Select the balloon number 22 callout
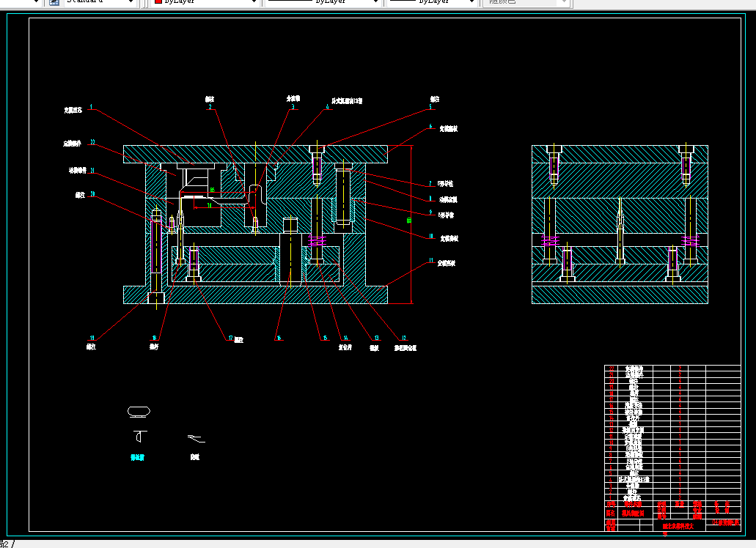This screenshot has height=548, width=756. point(92,142)
